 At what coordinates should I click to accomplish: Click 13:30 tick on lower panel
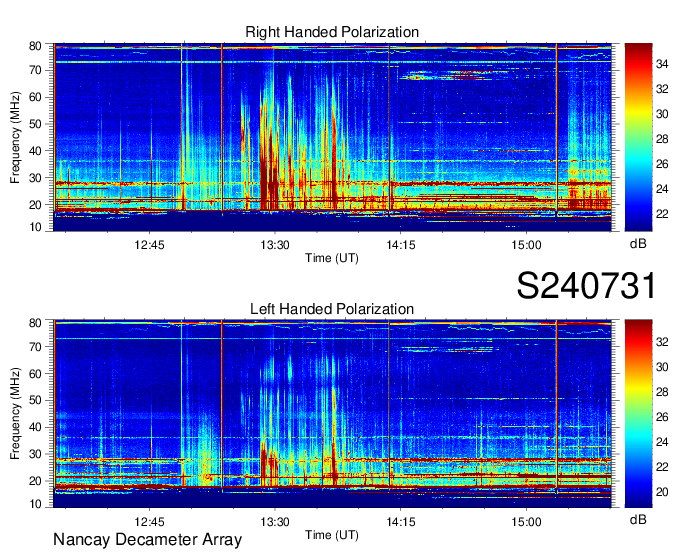[275, 522]
